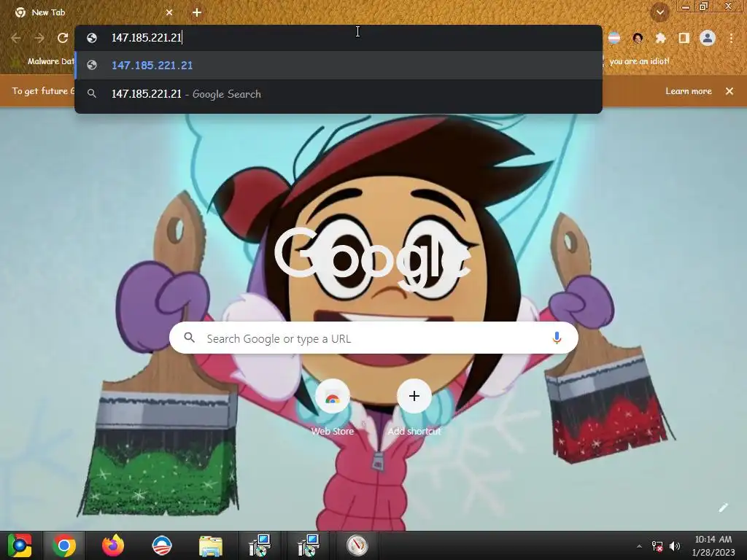This screenshot has width=747, height=560.
Task: Open the second installer icon in taskbar
Action: coord(309,545)
